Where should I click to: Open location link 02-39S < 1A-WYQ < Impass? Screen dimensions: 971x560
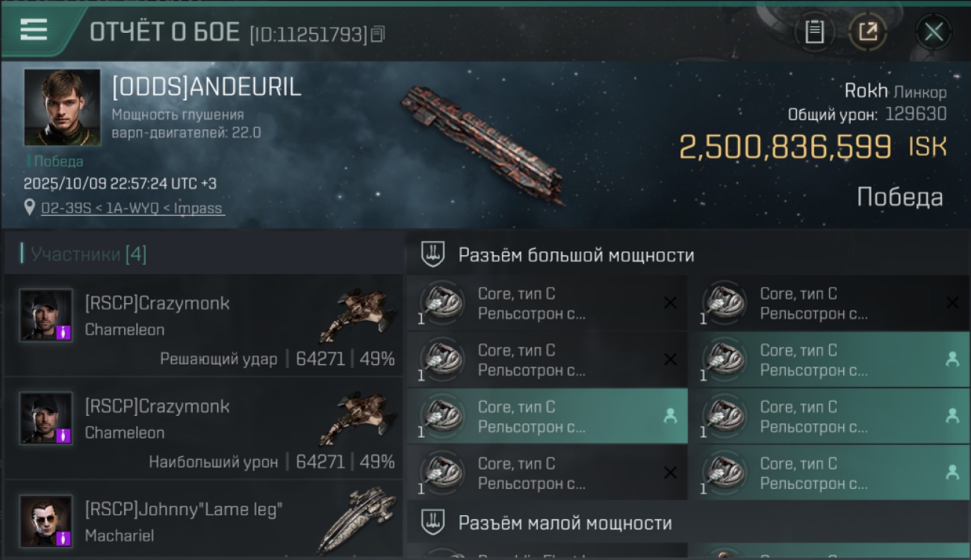(131, 208)
